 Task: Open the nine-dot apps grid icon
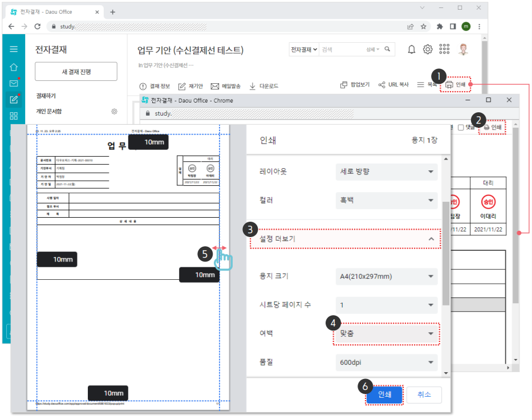[444, 50]
